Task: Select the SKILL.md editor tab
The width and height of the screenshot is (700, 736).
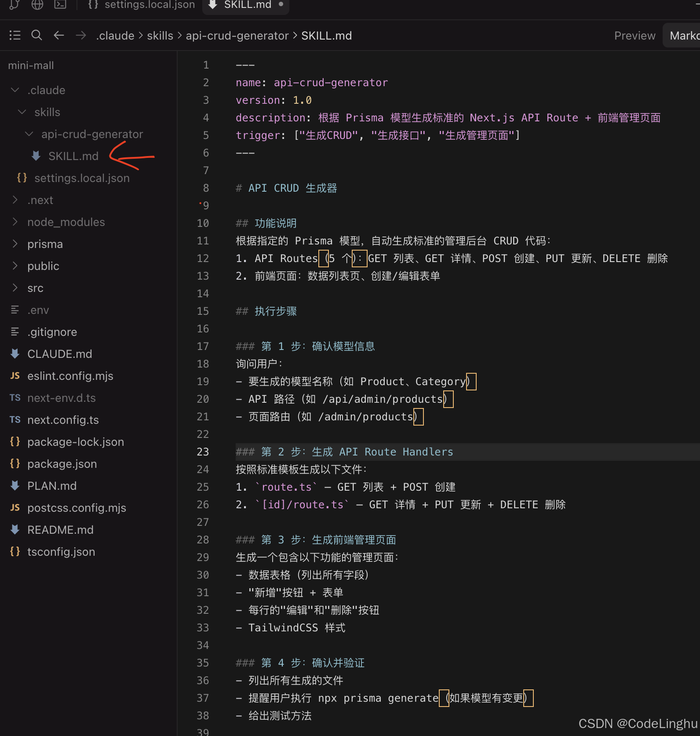Action: (246, 5)
